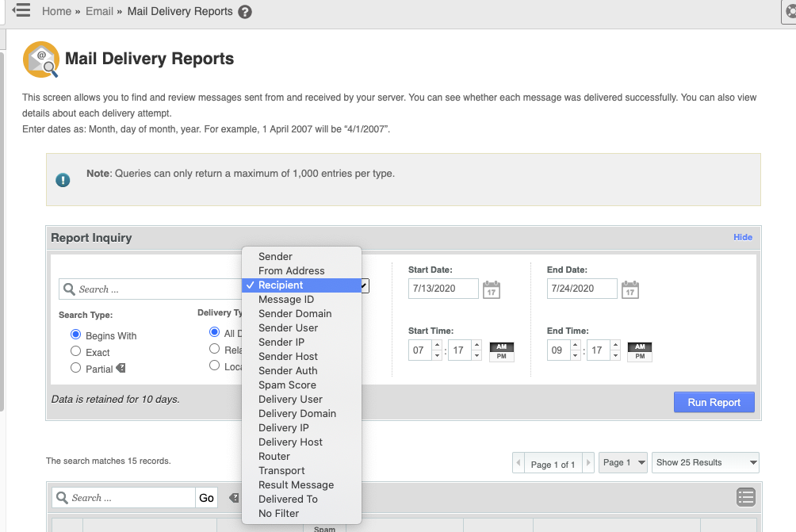The width and height of the screenshot is (796, 532).
Task: Select the Exact search type
Action: (x=75, y=351)
